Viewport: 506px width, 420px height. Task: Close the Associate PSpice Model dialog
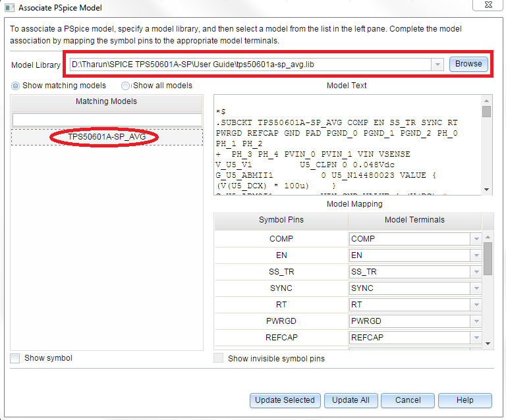pos(486,7)
